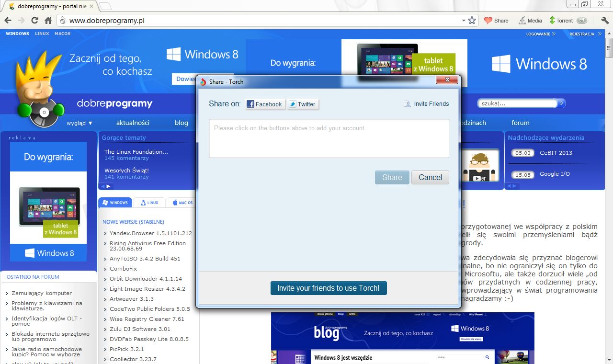Open PicPick 3.2.1 entry

[x=127, y=349]
